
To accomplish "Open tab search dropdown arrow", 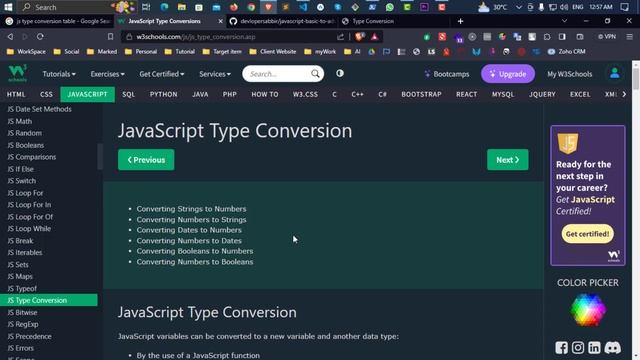I will 564,21.
